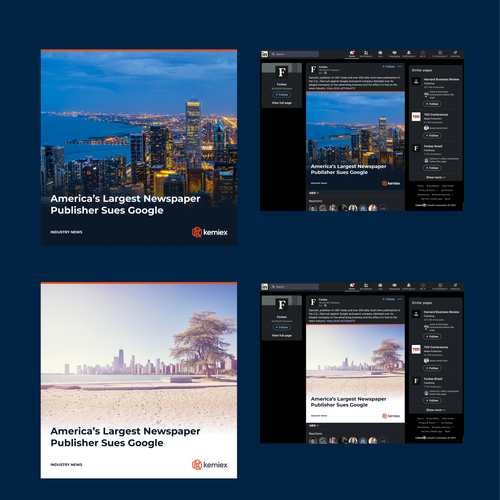Follow TED Conferences in night-skyline LinkedIn window
500x500 pixels.
(432, 136)
